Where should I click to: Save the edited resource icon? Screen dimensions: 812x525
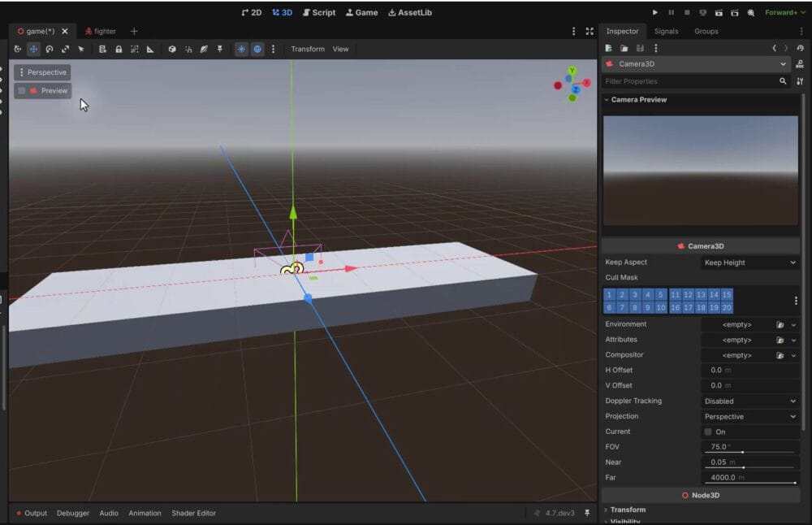[640, 48]
